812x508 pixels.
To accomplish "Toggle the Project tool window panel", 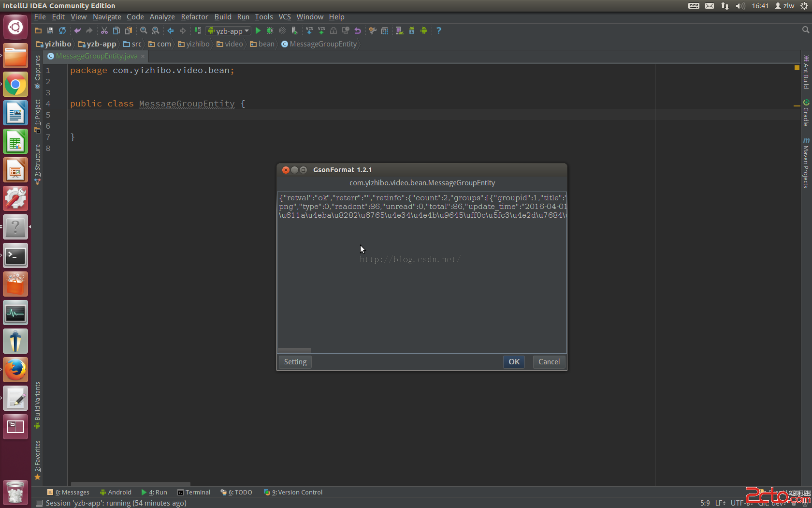I will [38, 116].
